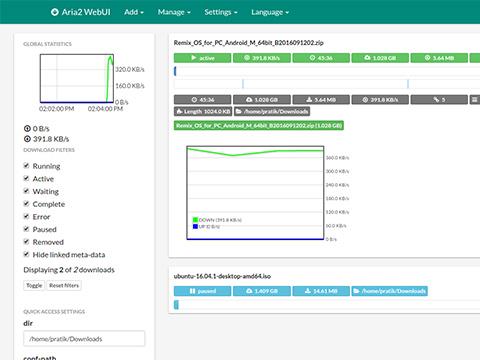The width and height of the screenshot is (480, 360).
Task: Click the Toggle filters button
Action: (34, 285)
